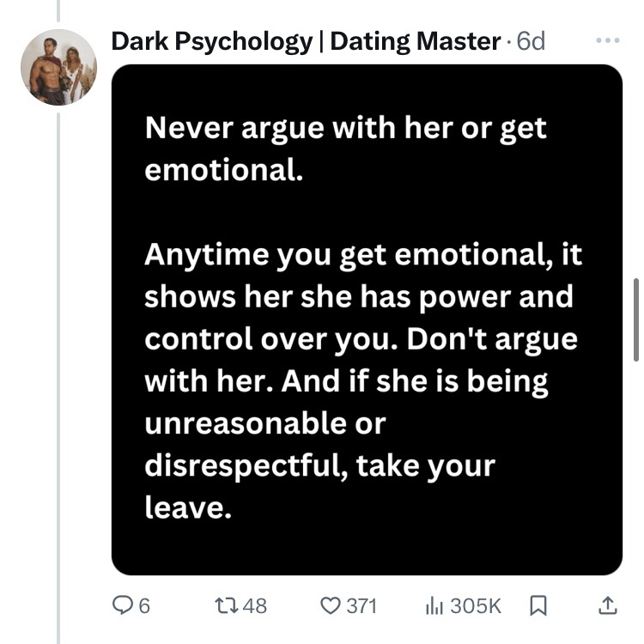Visit the 'Dark Psychology | Dating Master' profile name
Screen dimensions: 644x644
point(306,41)
